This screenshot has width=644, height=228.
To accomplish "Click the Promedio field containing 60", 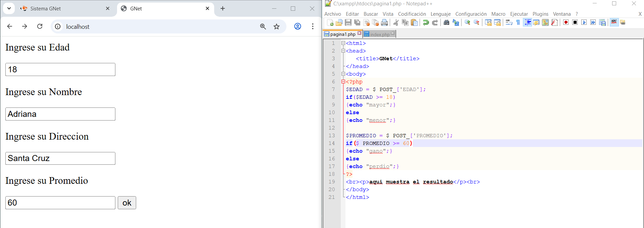I will tap(60, 203).
